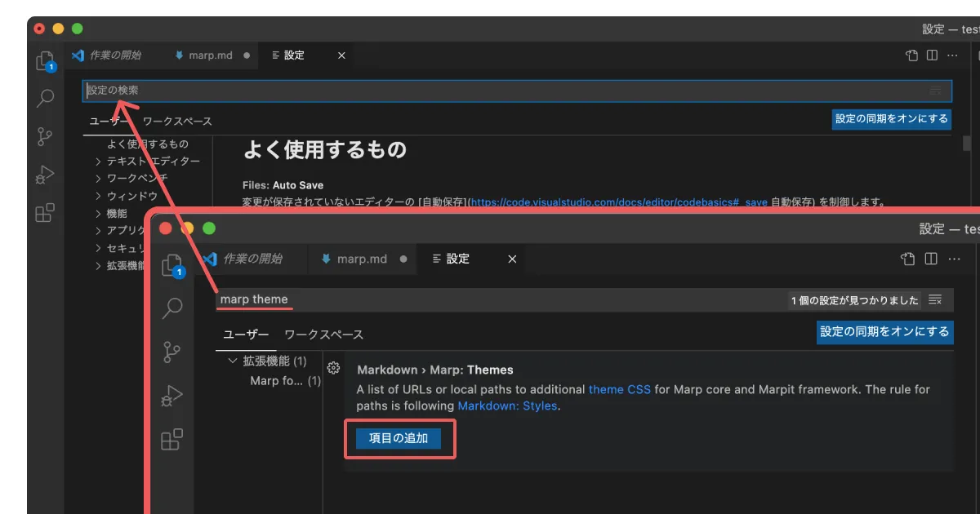The image size is (980, 514).
Task: Open Source Control icon in front window
Action: 171,352
